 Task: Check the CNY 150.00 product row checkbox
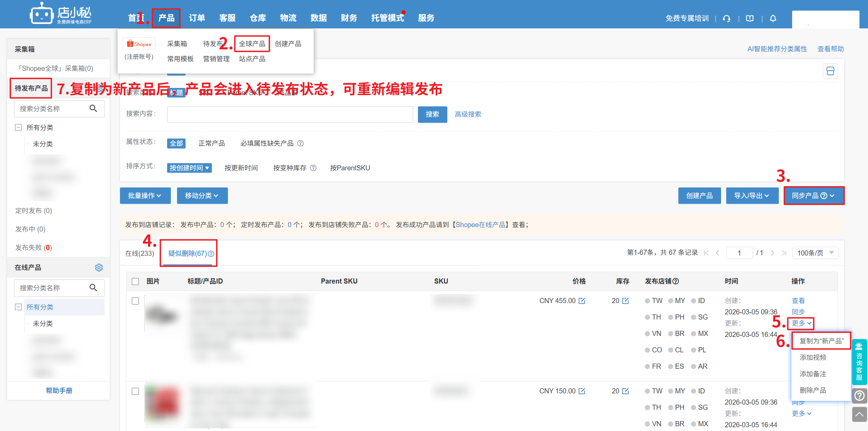[135, 391]
